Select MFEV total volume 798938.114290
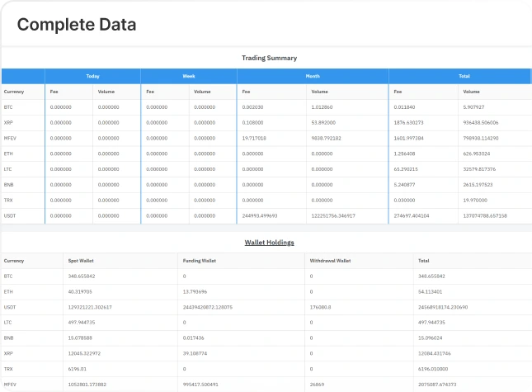Image resolution: width=532 pixels, height=392 pixels. click(481, 138)
